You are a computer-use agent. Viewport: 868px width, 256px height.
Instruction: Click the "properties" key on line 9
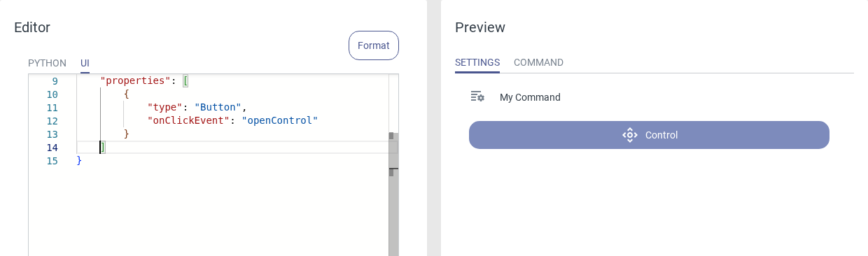(x=136, y=81)
